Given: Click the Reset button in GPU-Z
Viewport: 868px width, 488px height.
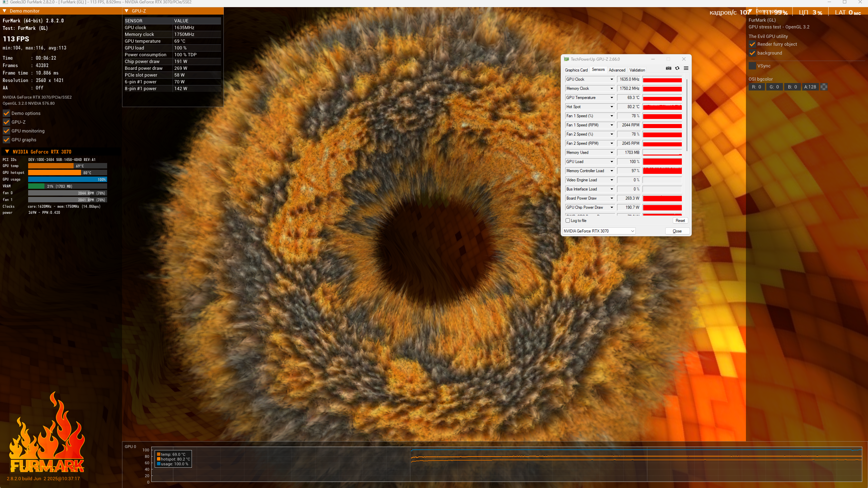Looking at the screenshot, I should point(680,221).
